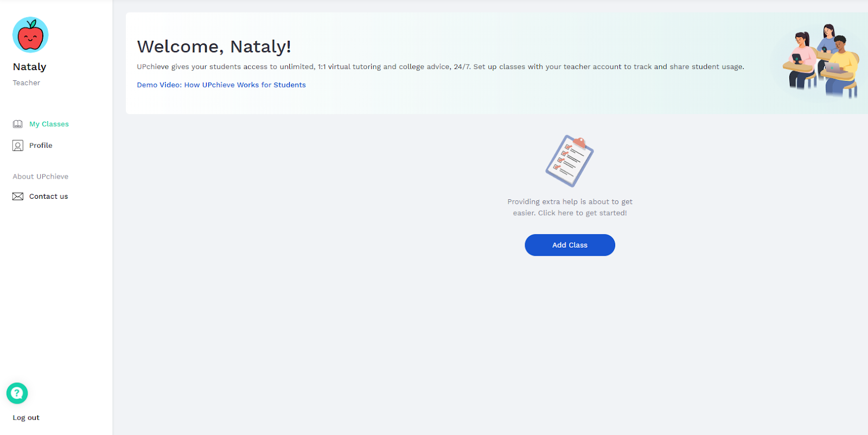Open the green help question mark bubble

coord(17,393)
